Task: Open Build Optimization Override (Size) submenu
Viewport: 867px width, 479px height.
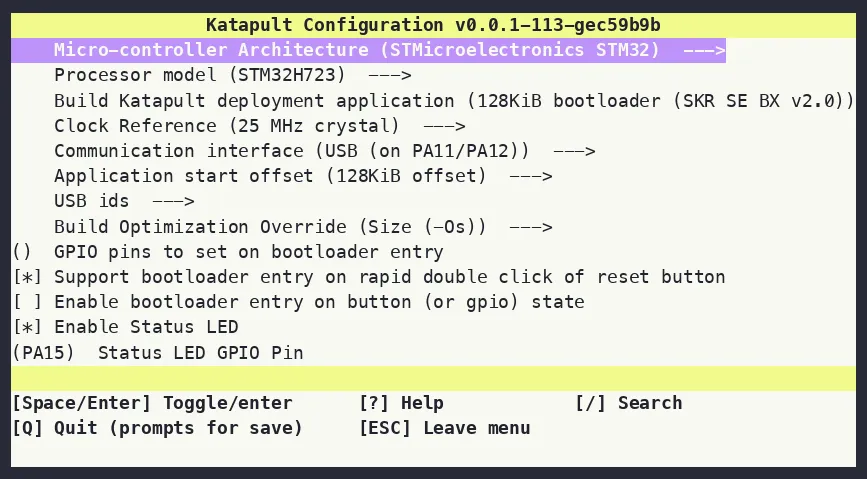Action: [303, 227]
